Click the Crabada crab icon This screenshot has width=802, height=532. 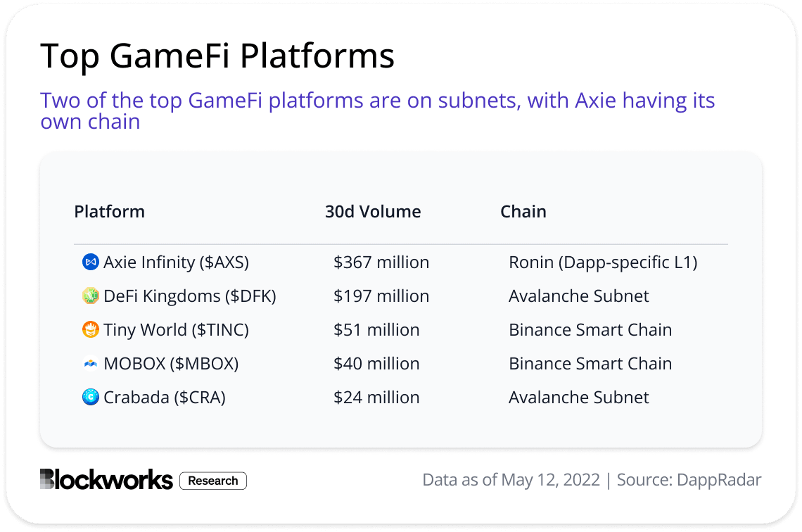click(89, 397)
